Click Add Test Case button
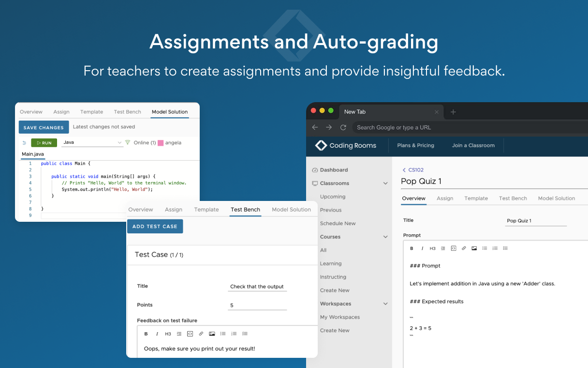The width and height of the screenshot is (588, 368). click(x=155, y=226)
